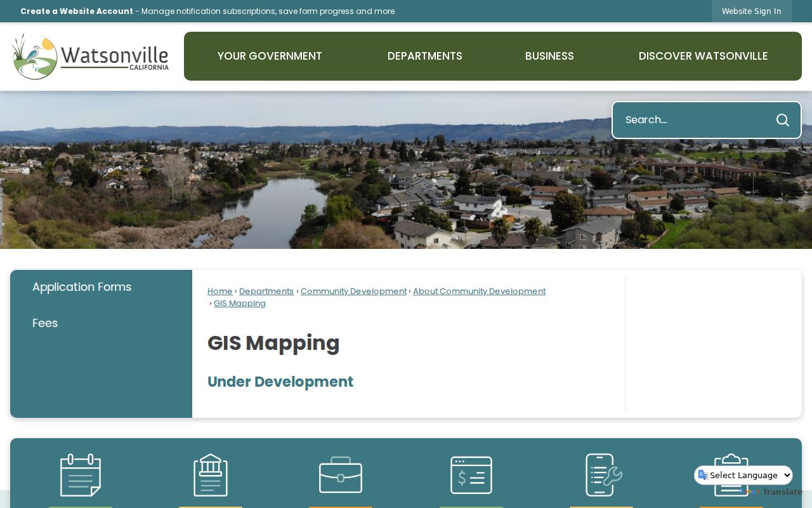Open the Discover Watsonville menu

click(x=704, y=56)
